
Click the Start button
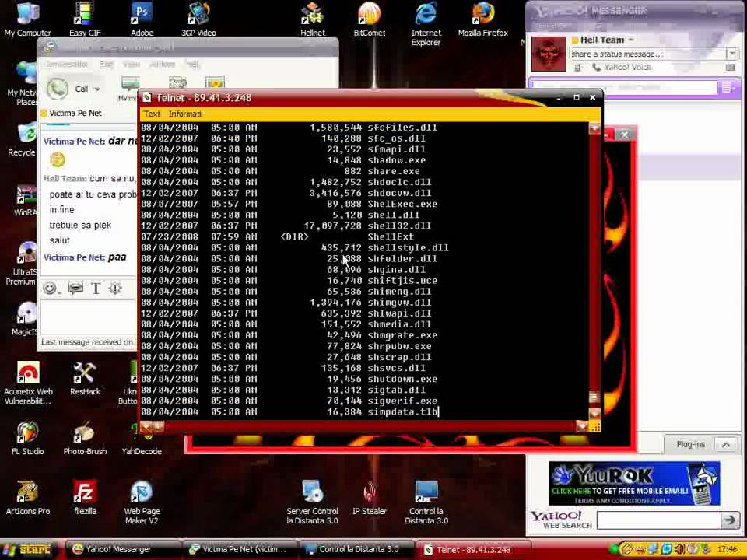coord(28,550)
